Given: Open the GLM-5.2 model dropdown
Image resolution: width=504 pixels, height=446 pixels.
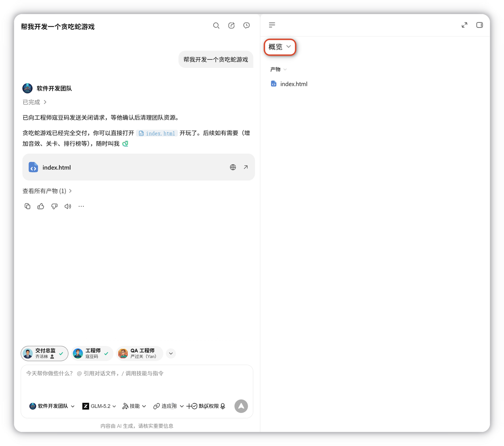Looking at the screenshot, I should pos(99,406).
